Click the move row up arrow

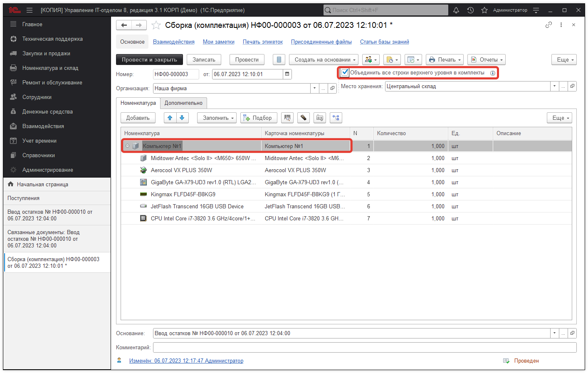tap(170, 118)
